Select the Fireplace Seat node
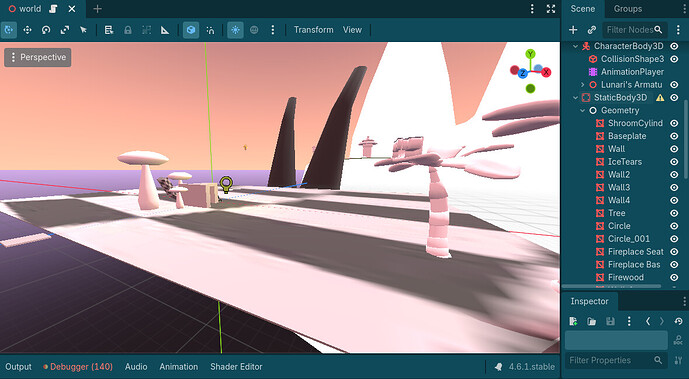 pyautogui.click(x=635, y=252)
